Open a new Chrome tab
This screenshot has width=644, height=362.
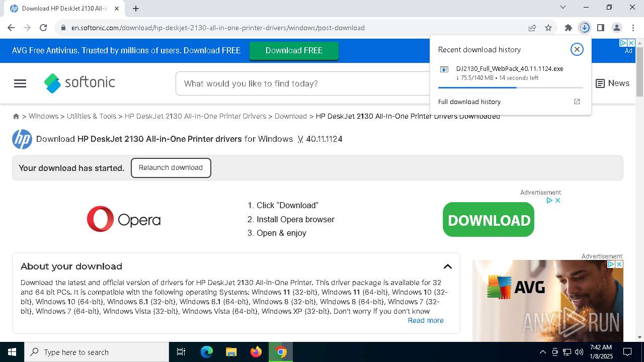click(136, 8)
